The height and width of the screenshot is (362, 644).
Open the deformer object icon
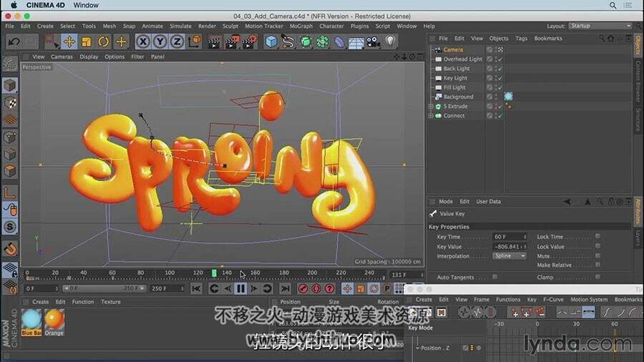[339, 41]
